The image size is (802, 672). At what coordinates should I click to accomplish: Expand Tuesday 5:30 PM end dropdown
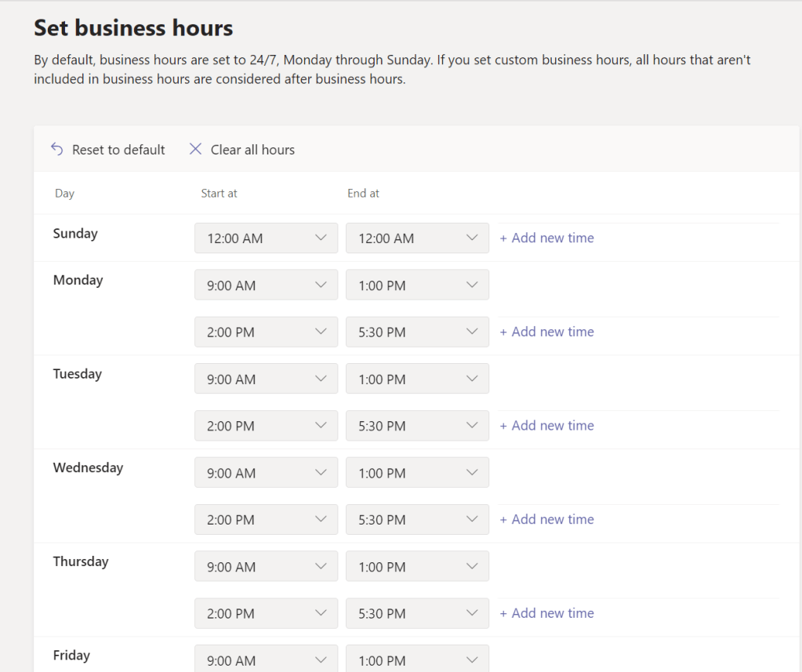417,426
